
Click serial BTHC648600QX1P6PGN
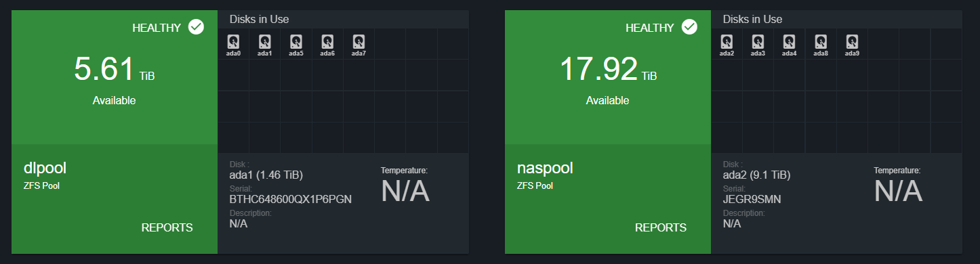(x=291, y=199)
